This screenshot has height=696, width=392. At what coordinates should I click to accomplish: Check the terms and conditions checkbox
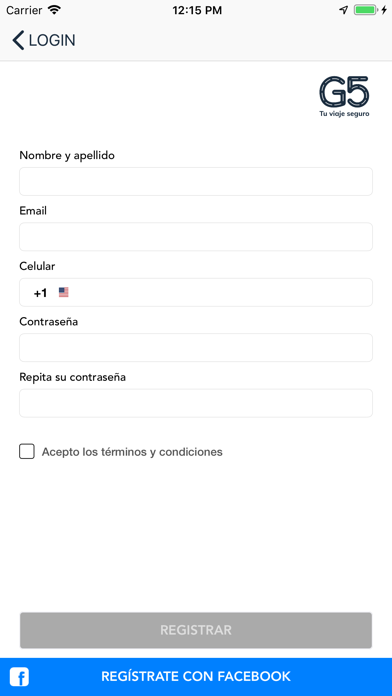pos(27,451)
